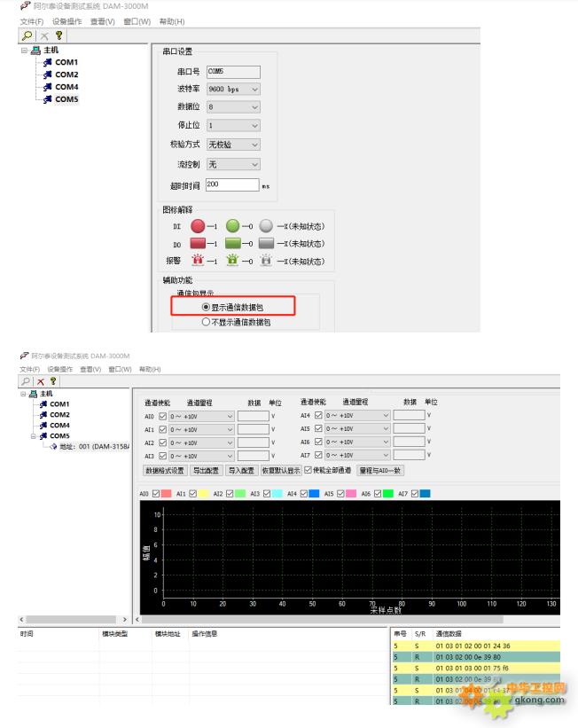Open AI0 channel range dropdown
The width and height of the screenshot is (578, 728).
pyautogui.click(x=201, y=417)
